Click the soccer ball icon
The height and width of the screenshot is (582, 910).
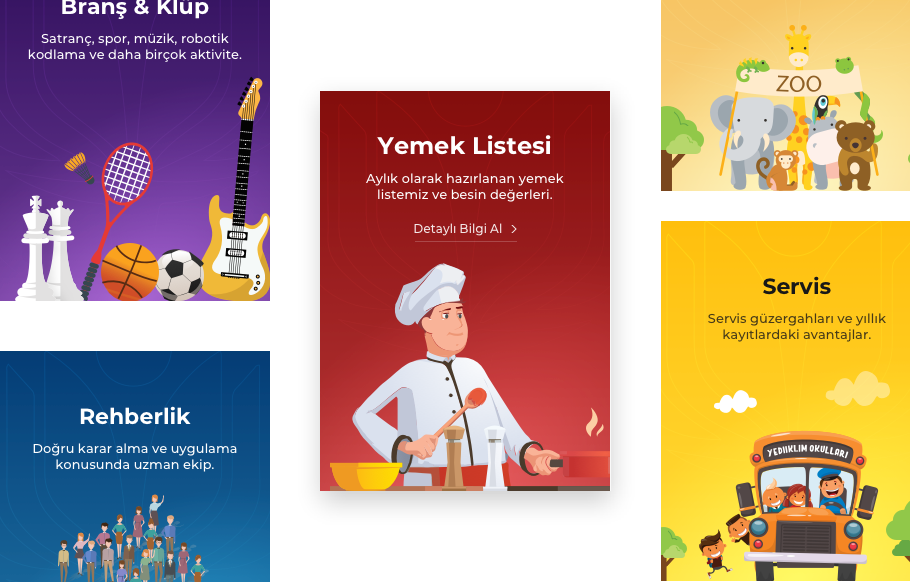pyautogui.click(x=180, y=275)
